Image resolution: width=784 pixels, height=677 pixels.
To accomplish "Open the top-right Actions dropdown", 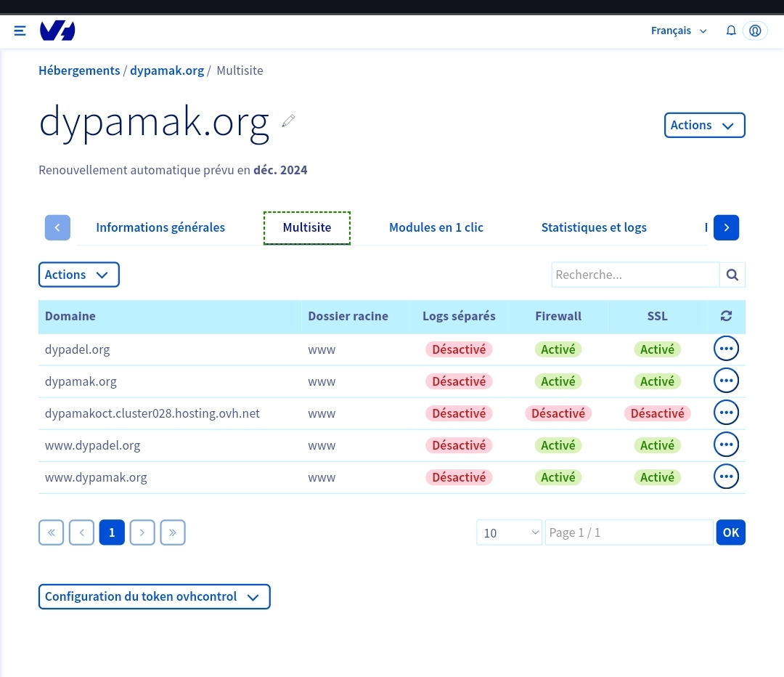I will click(704, 125).
